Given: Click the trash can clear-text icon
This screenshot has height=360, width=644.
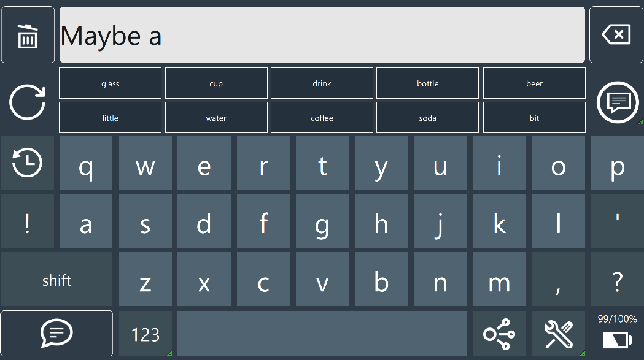Looking at the screenshot, I should click(28, 35).
